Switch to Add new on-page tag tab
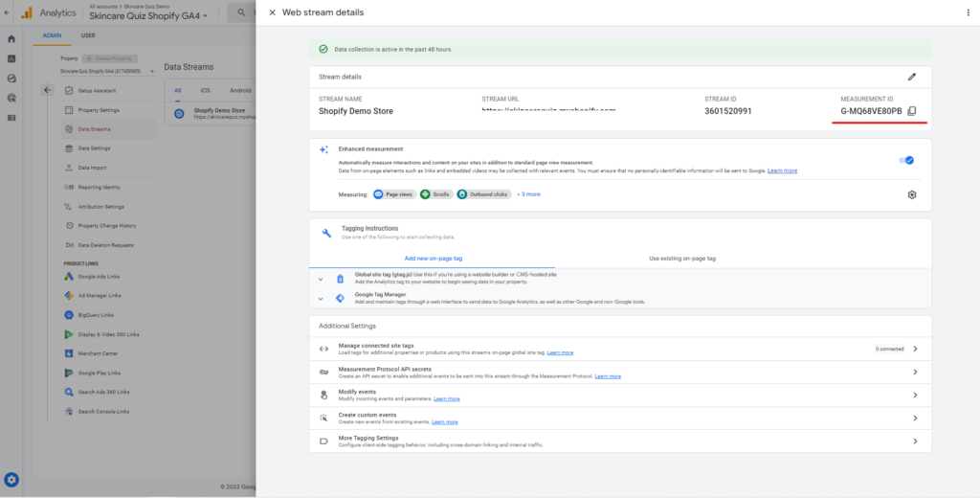Image resolution: width=980 pixels, height=498 pixels. pos(433,259)
